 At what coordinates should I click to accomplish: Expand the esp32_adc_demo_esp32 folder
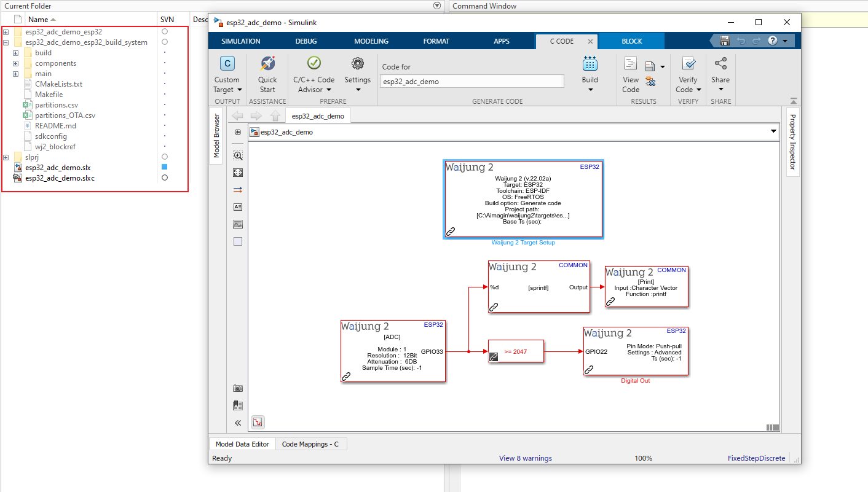coord(6,32)
